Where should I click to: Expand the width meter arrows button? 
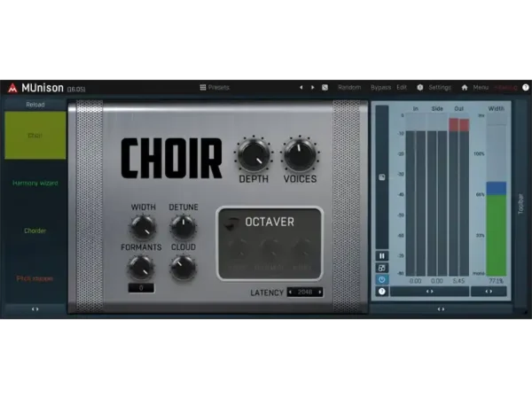pyautogui.click(x=489, y=292)
